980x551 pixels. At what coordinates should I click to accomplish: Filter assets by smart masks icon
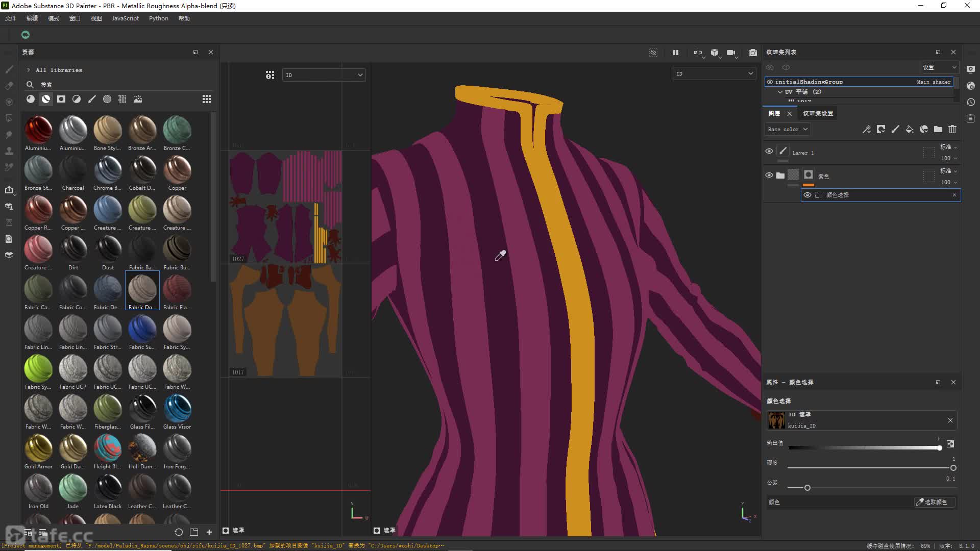[61, 99]
